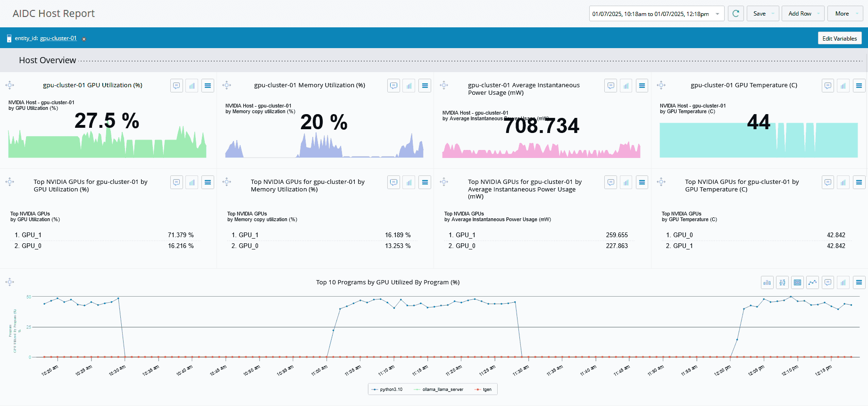Image resolution: width=868 pixels, height=406 pixels.
Task: Select the 16.189 % GPU_1 memory value
Action: [x=398, y=235]
